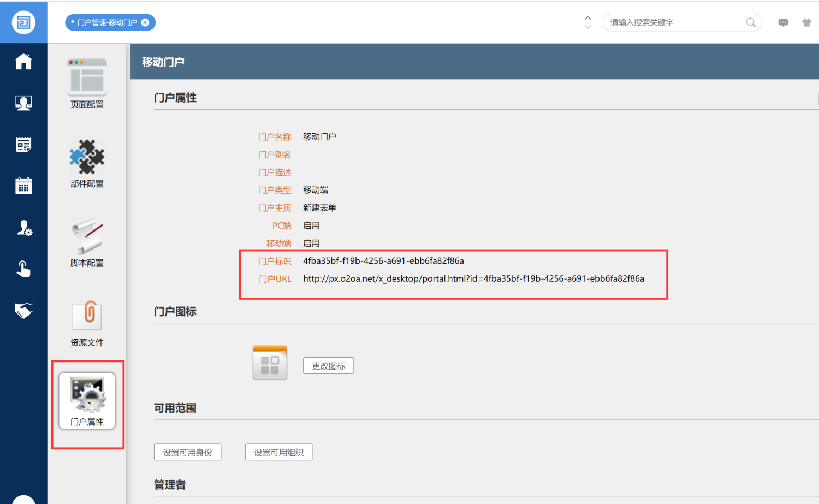Click the 门户标识 ID value
The image size is (819, 504).
383,261
